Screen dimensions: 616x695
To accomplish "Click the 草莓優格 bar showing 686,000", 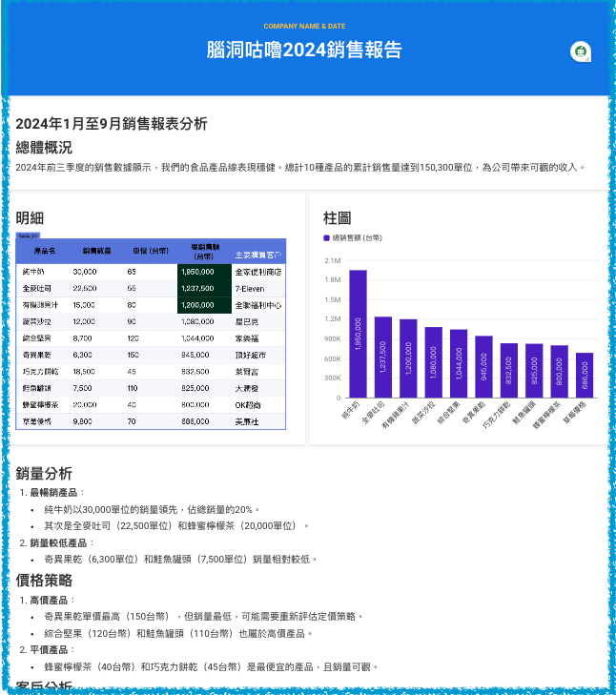I will (585, 375).
